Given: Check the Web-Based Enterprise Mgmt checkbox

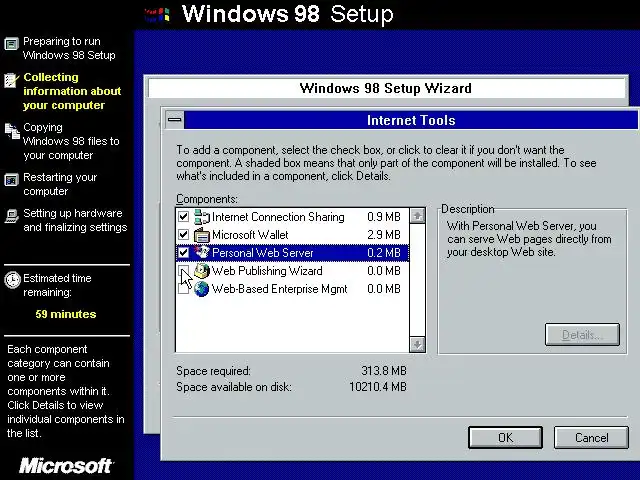Looking at the screenshot, I should click(x=184, y=289).
